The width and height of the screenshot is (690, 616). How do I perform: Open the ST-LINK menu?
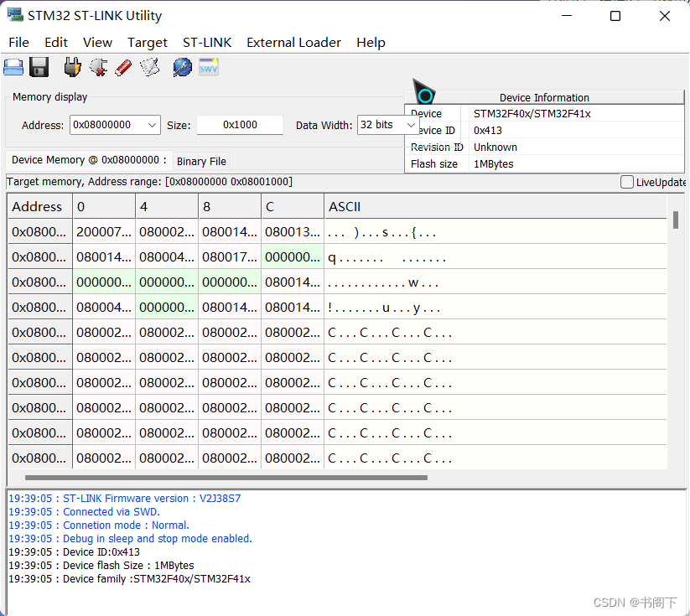pyautogui.click(x=207, y=43)
